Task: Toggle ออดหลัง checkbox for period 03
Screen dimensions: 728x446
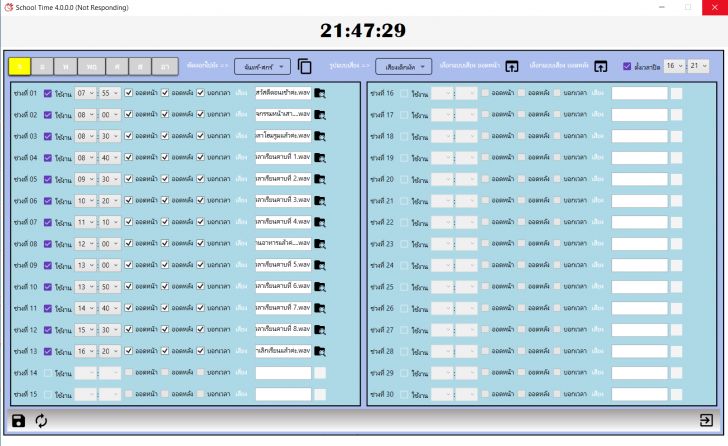Action: click(x=165, y=136)
